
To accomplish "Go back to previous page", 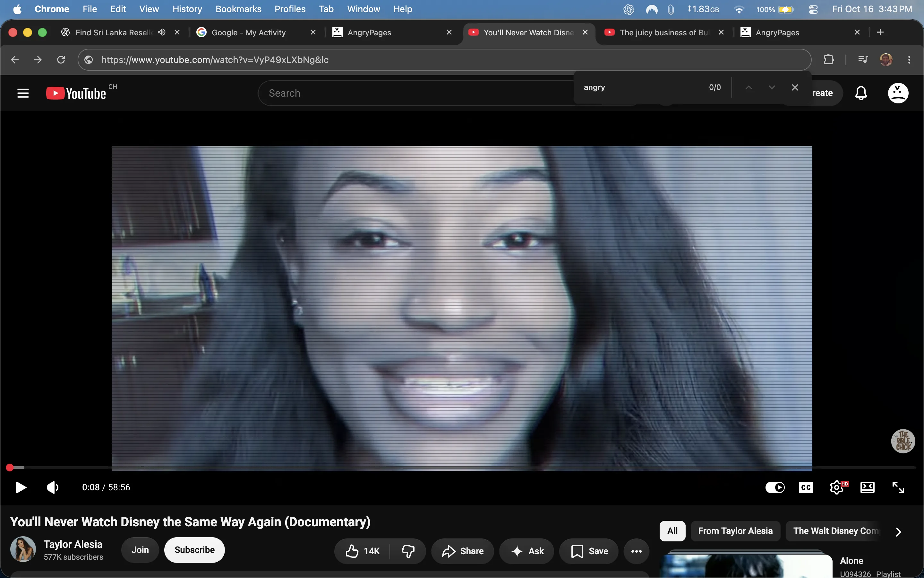I will coord(15,60).
